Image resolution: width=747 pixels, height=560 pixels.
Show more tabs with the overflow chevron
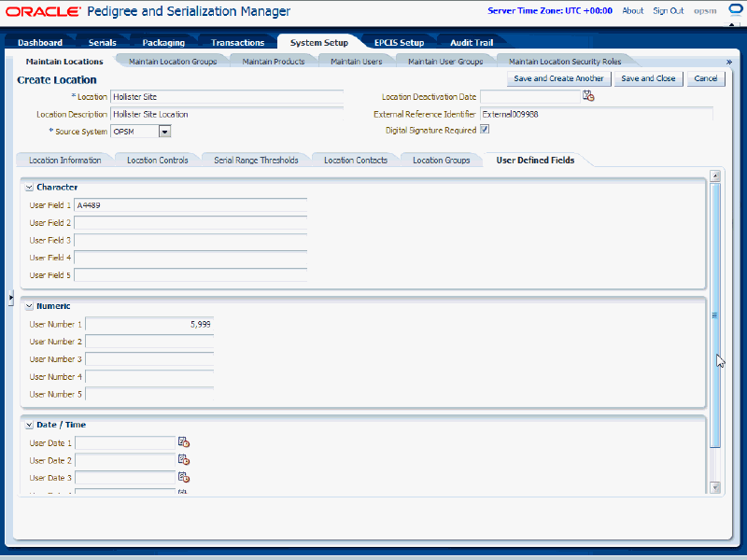(x=729, y=62)
